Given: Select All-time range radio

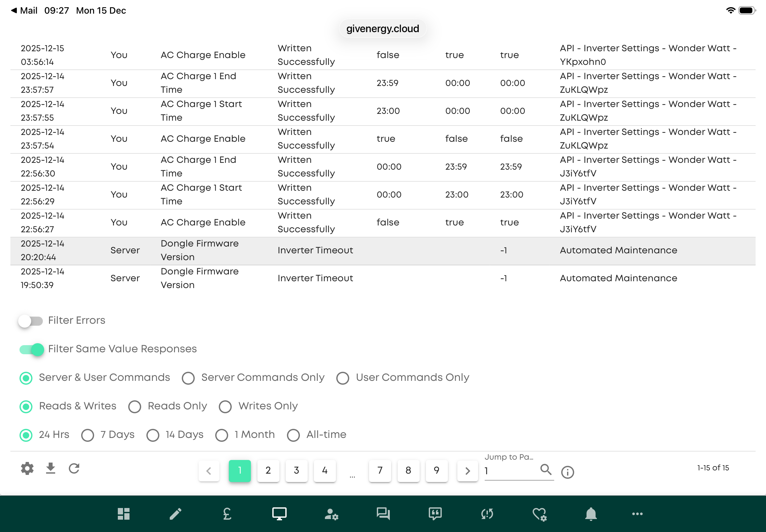Looking at the screenshot, I should pos(293,435).
